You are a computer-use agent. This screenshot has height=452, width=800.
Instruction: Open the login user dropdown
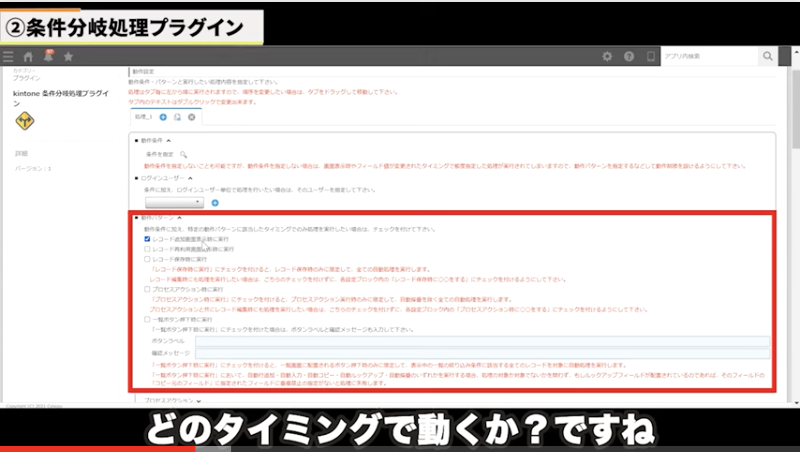pyautogui.click(x=174, y=202)
